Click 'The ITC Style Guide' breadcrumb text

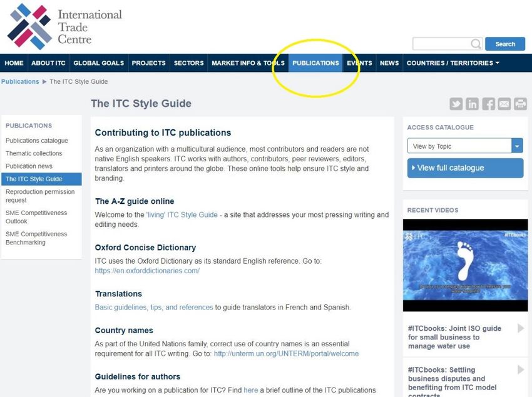(79, 82)
